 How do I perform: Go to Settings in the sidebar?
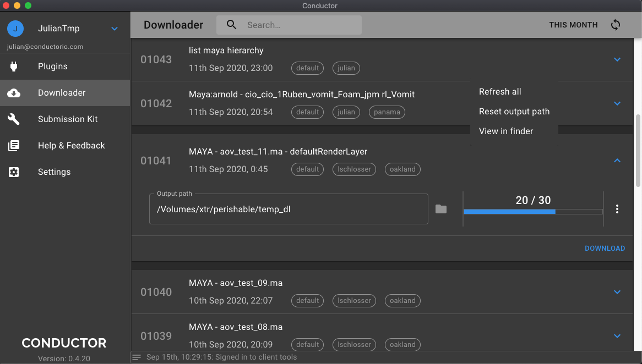point(65,172)
